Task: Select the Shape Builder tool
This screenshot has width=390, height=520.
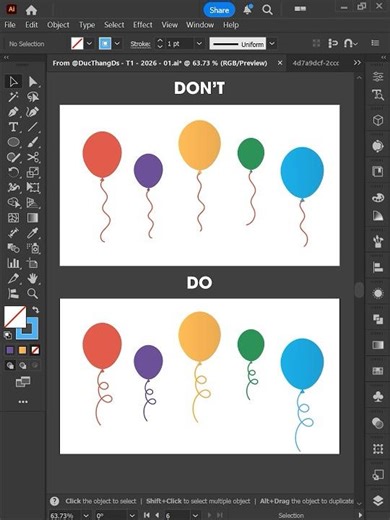Action: click(x=13, y=202)
